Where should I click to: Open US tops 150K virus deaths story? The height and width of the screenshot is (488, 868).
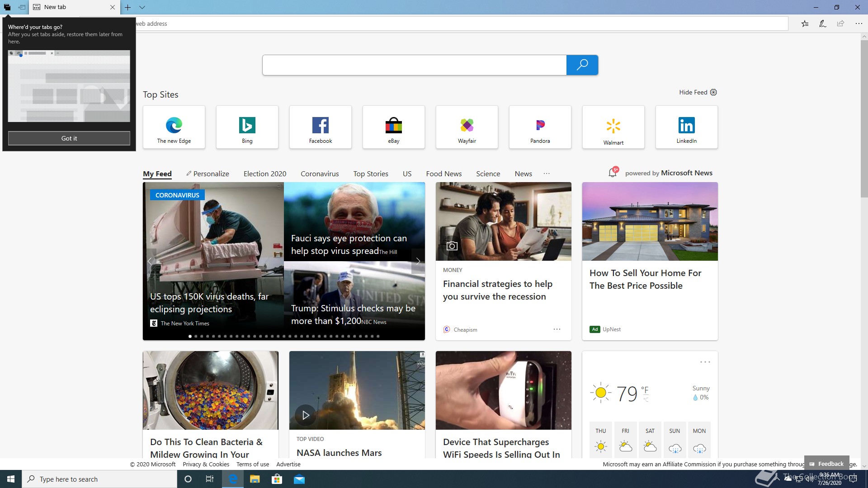click(209, 303)
